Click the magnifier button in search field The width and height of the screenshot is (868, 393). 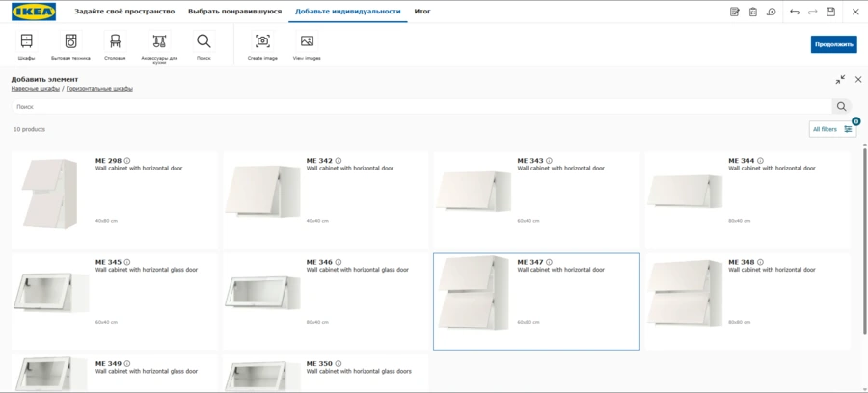pos(841,107)
